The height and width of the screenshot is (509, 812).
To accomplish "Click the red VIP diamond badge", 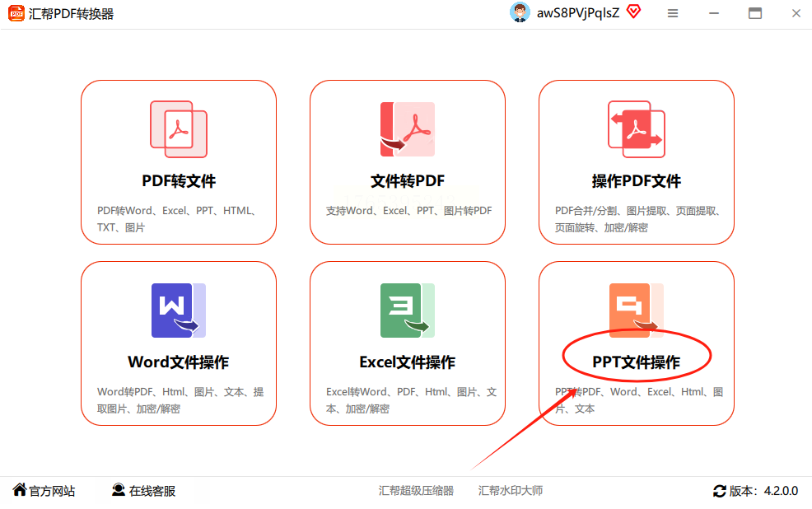I will (634, 12).
